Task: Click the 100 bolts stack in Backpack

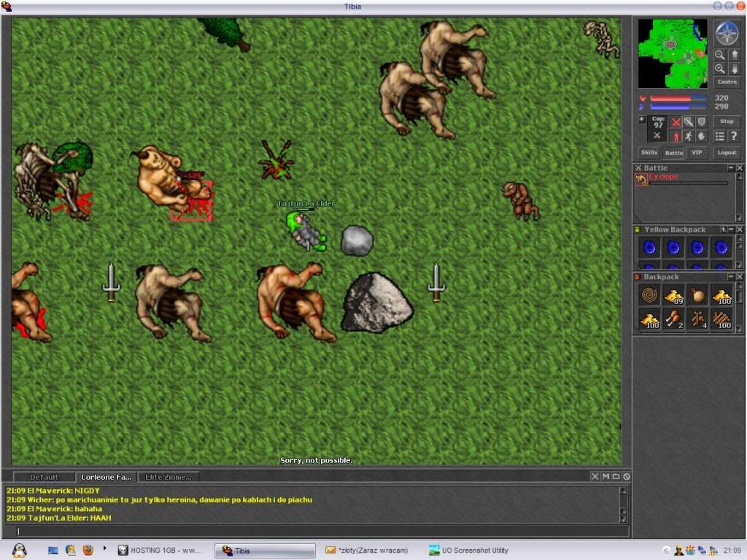Action: click(721, 319)
